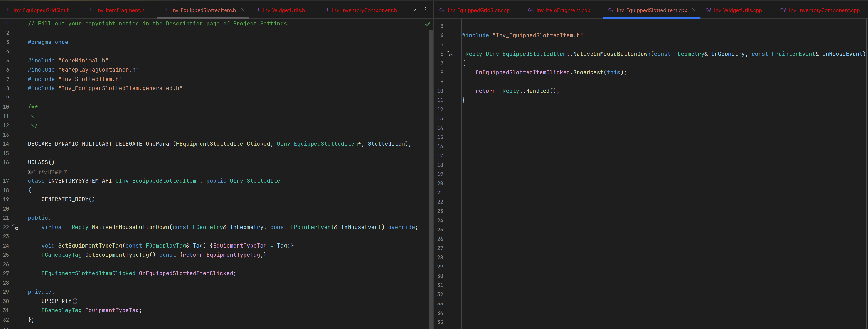
Task: Click the header editor vertical scrollbar
Action: [431, 168]
